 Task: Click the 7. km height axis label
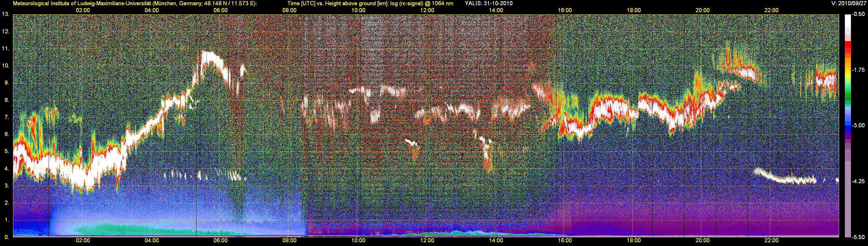pyautogui.click(x=7, y=117)
